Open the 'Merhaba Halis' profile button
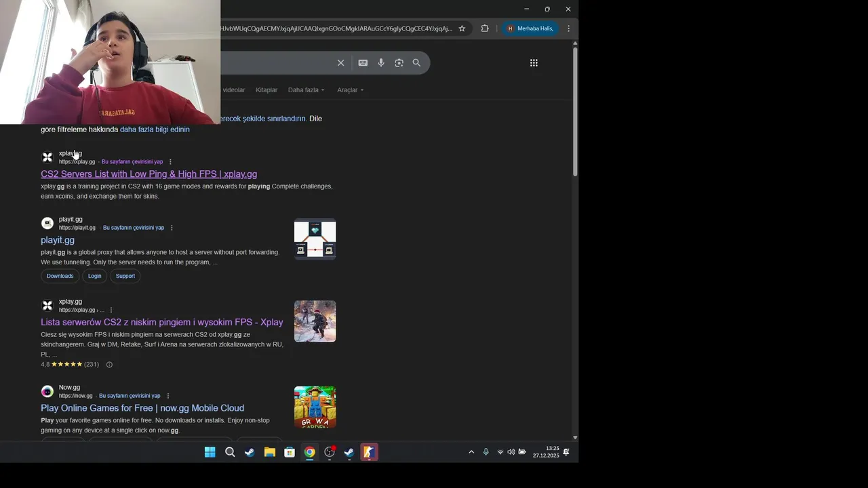Image resolution: width=868 pixels, height=488 pixels. click(x=531, y=28)
